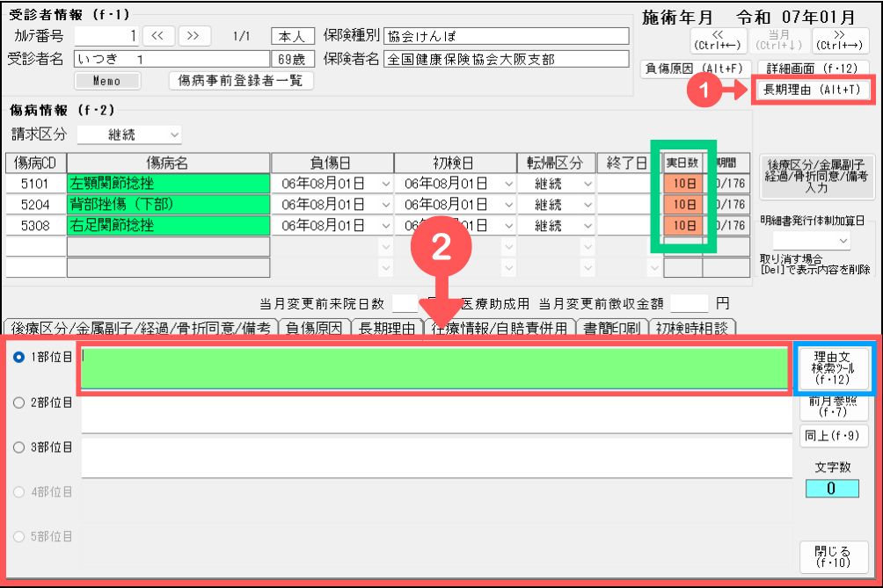Switch to the 書簡印刷 tab

click(612, 328)
